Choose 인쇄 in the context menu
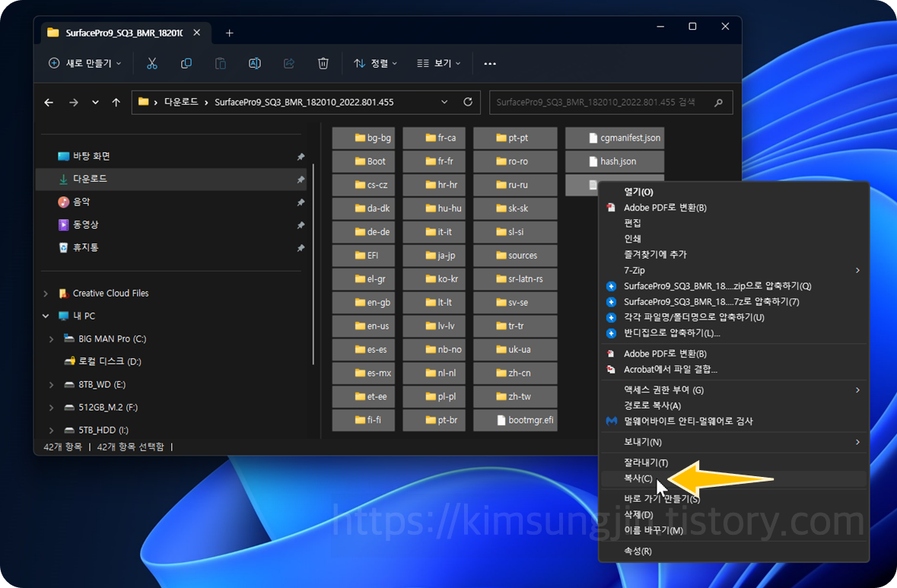The image size is (897, 588). click(733, 239)
